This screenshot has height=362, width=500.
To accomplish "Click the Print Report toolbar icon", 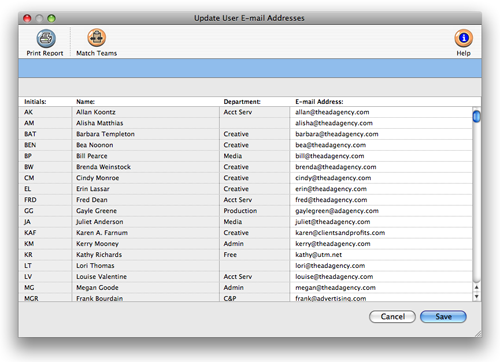I will (46, 38).
